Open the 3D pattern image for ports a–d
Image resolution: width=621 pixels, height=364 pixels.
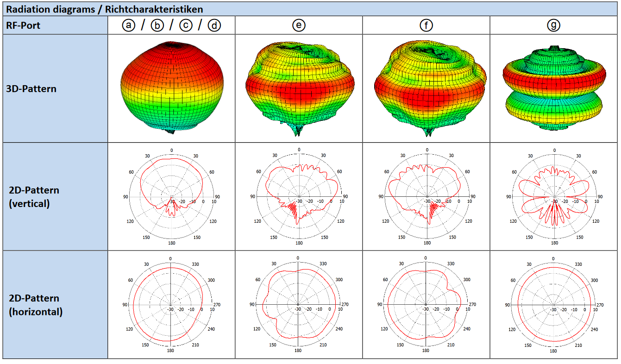click(x=171, y=87)
